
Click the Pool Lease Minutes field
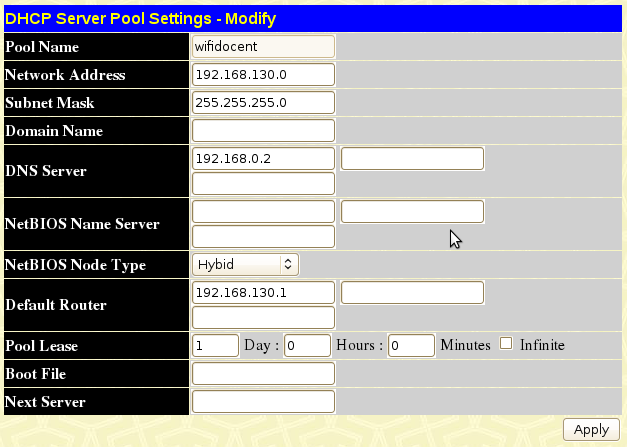tap(411, 345)
